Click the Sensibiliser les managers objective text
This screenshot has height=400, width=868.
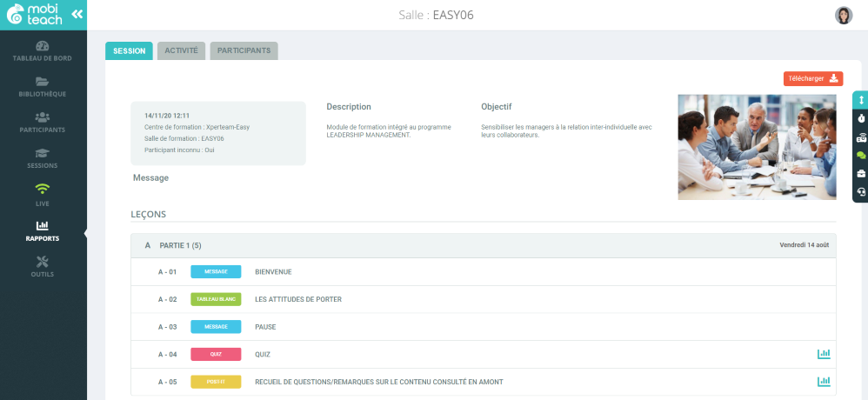click(x=566, y=131)
